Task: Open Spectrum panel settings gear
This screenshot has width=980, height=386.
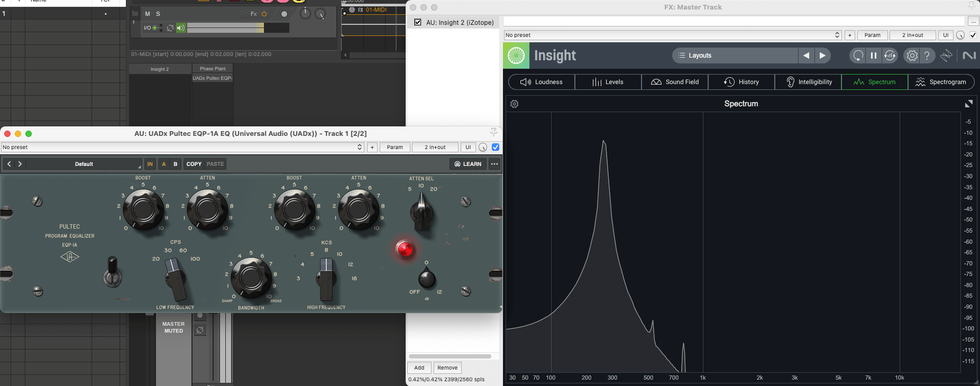Action: point(514,104)
